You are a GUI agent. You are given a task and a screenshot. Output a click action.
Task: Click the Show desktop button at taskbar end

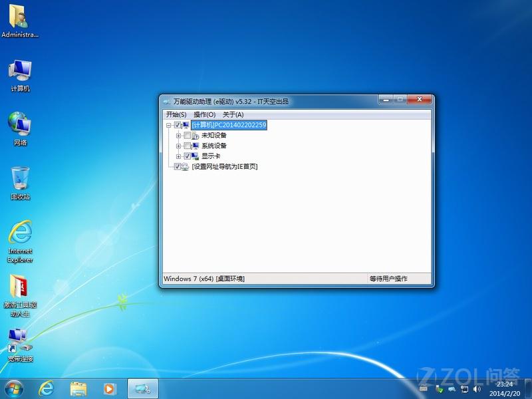[x=528, y=389]
